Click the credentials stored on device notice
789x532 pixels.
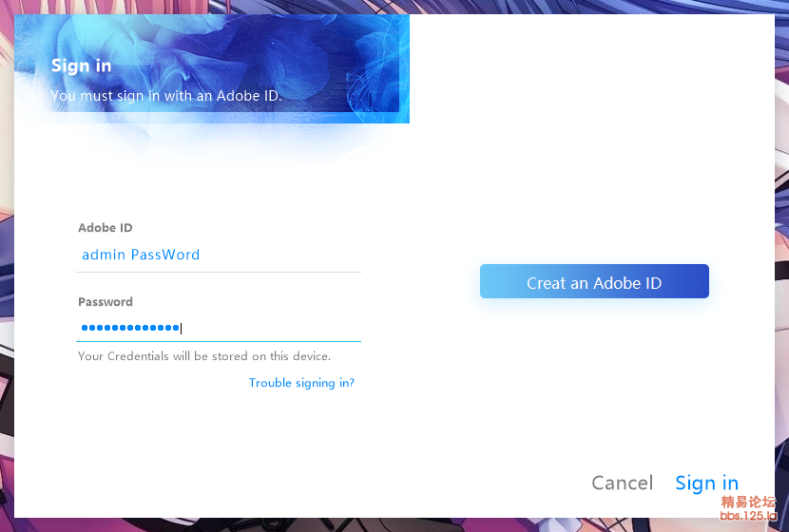click(x=204, y=356)
